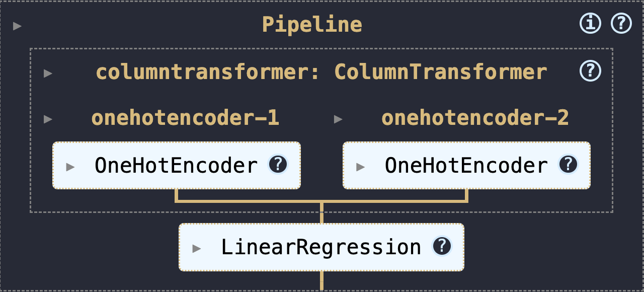The image size is (644, 292).
Task: Click help icon on left OneHotEncoder box
Action: [278, 165]
